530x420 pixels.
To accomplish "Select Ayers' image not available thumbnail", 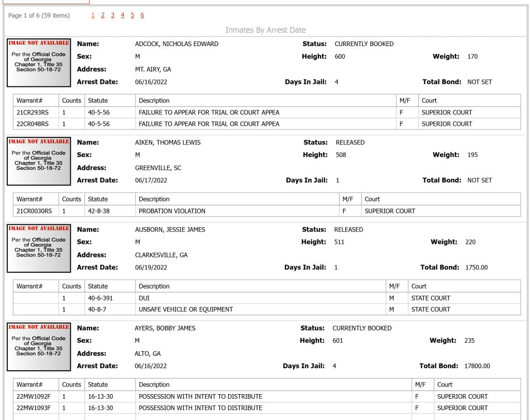I will coord(39,346).
